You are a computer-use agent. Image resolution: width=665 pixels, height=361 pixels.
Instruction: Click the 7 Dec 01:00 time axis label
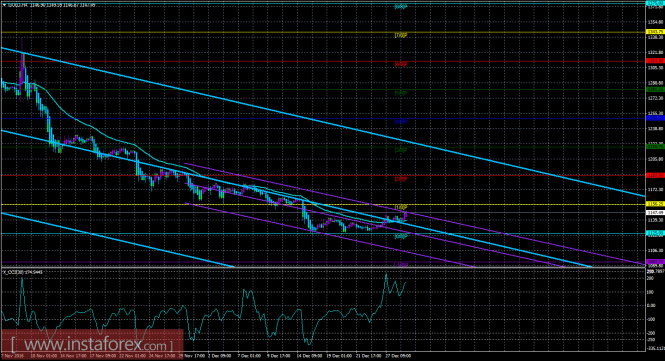pos(249,356)
